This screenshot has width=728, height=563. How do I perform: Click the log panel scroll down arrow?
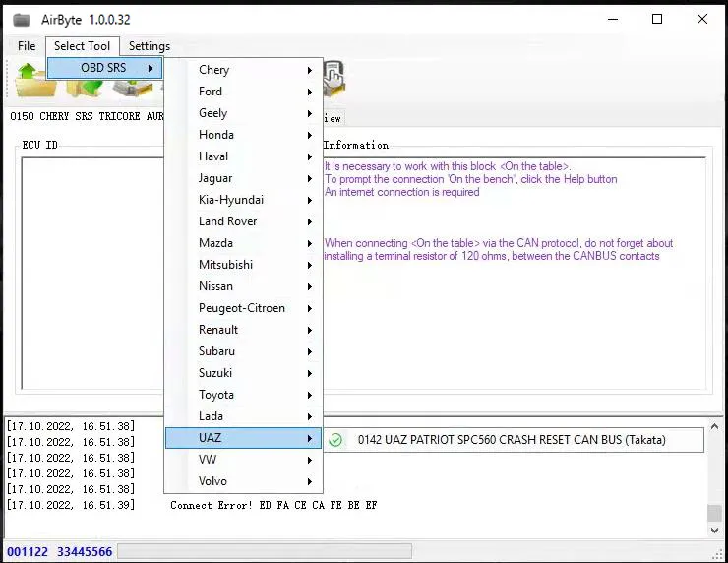714,532
